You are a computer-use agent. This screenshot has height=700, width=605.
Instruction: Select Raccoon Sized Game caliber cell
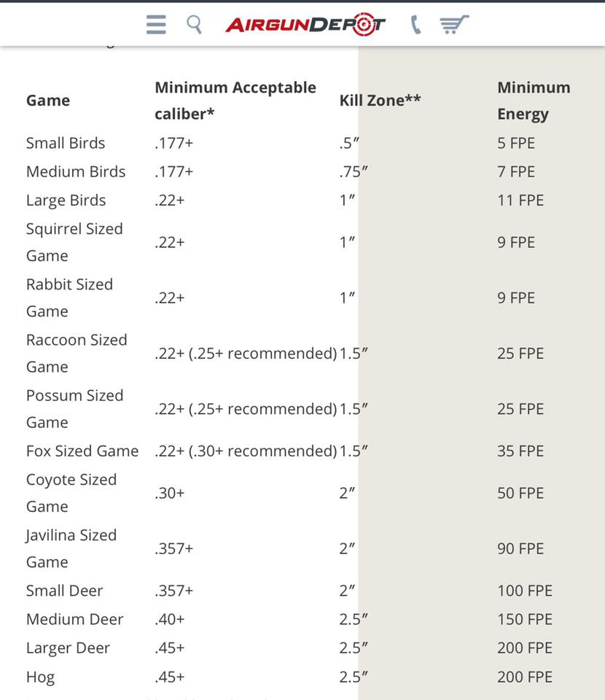246,353
